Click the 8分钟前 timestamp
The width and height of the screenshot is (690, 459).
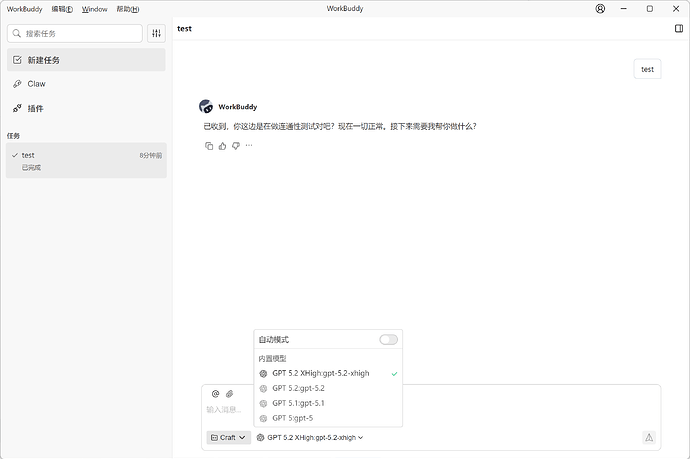150,155
